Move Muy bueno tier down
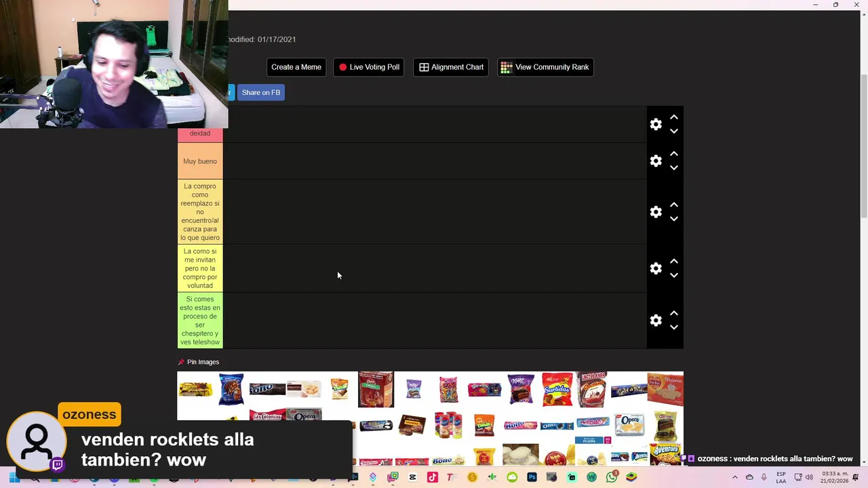This screenshot has width=868, height=488. [x=674, y=168]
